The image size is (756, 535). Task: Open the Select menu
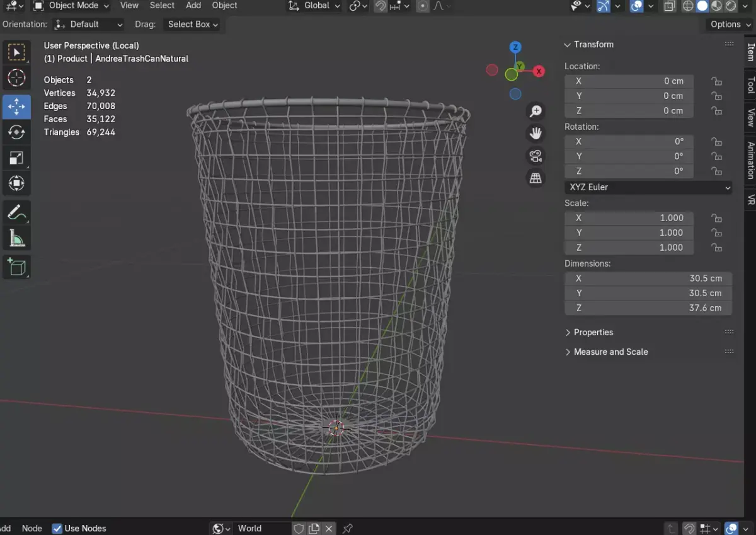[162, 5]
